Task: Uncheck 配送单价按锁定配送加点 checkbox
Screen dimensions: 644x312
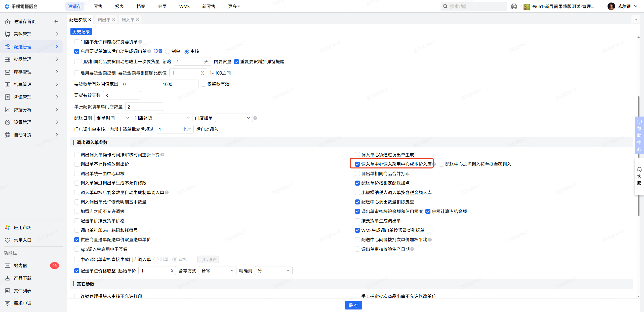Action: point(357,183)
